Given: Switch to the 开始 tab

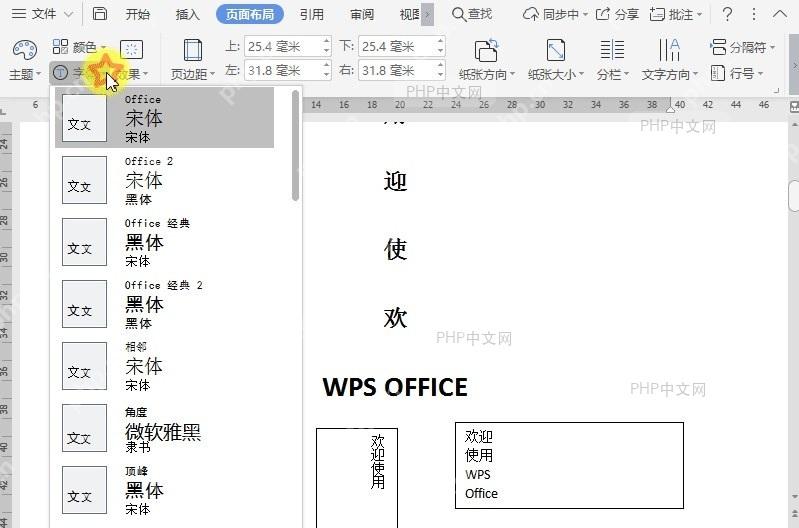Looking at the screenshot, I should [x=138, y=14].
